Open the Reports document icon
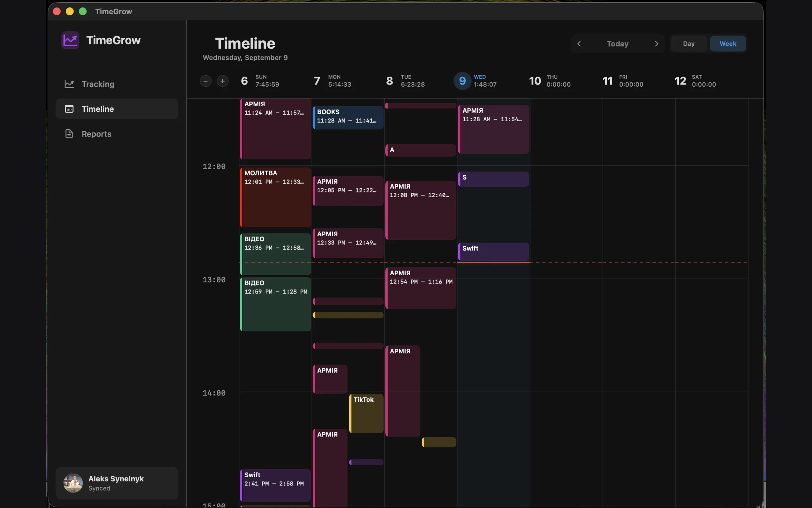812x508 pixels. tap(69, 134)
